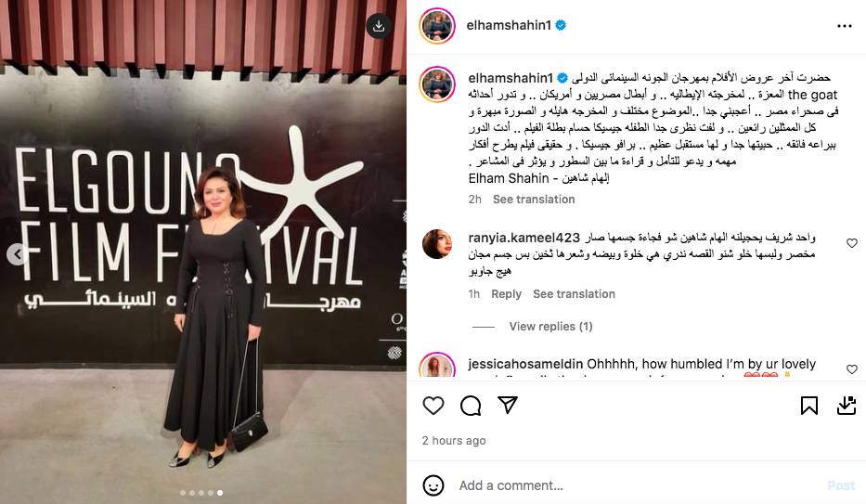Viewport: 866px width, 504px height.
Task: Click the Post button
Action: click(x=841, y=485)
